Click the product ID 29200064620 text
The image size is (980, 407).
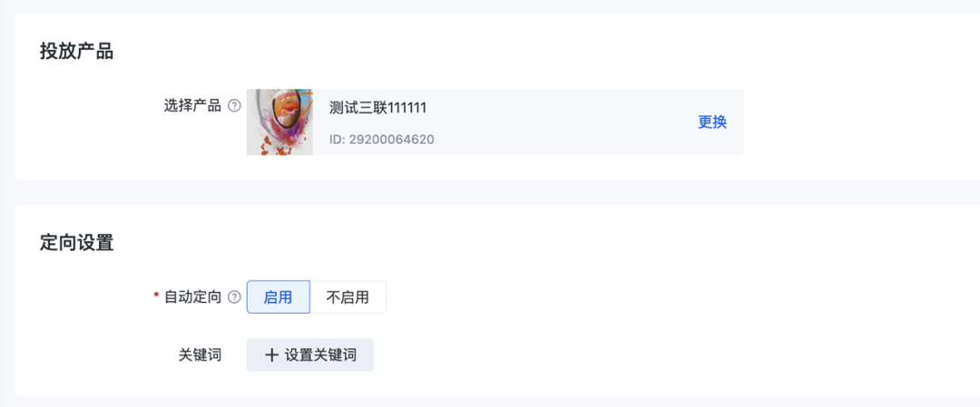click(390, 140)
